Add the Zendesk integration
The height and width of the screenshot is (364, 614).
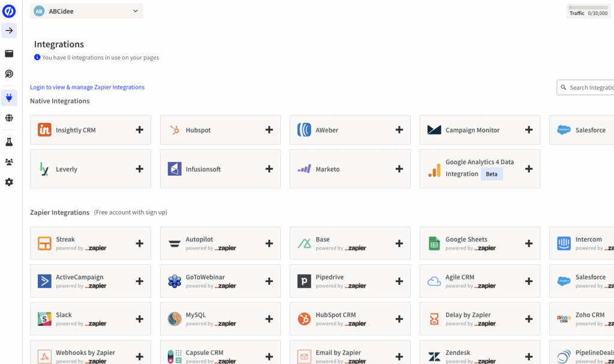coord(529,357)
